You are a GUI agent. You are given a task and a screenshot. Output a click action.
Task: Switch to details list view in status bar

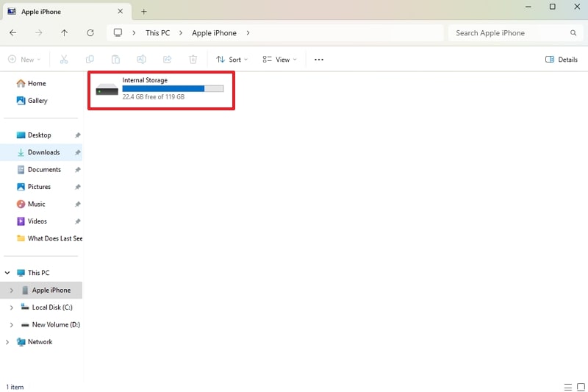(x=568, y=387)
